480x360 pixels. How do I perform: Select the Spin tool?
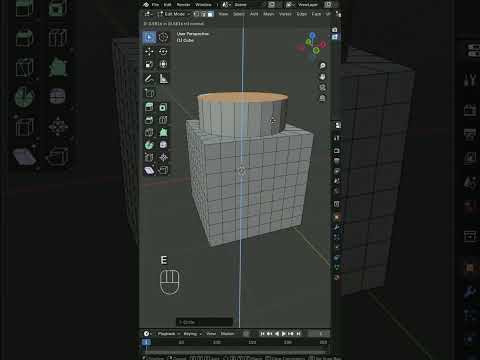[x=149, y=145]
